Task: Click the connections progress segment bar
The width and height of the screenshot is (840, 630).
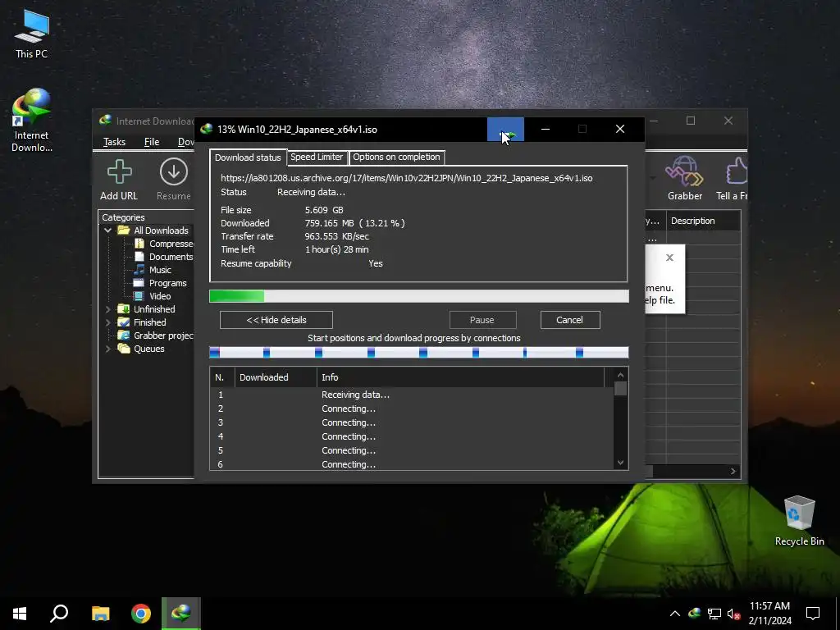Action: point(419,353)
